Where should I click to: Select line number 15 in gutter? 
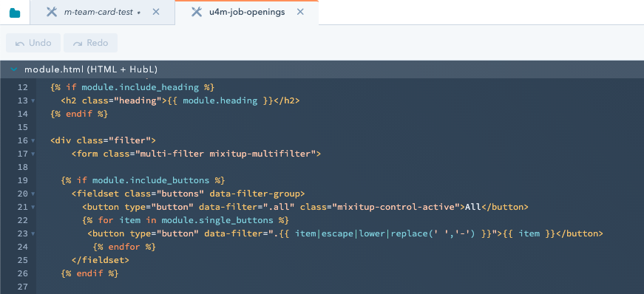click(x=23, y=127)
